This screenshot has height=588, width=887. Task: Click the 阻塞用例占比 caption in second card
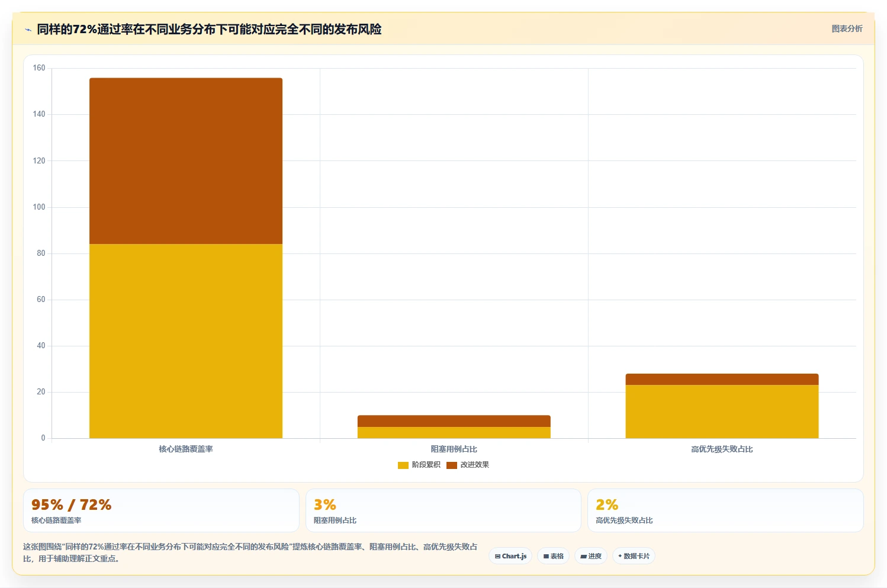(x=335, y=520)
